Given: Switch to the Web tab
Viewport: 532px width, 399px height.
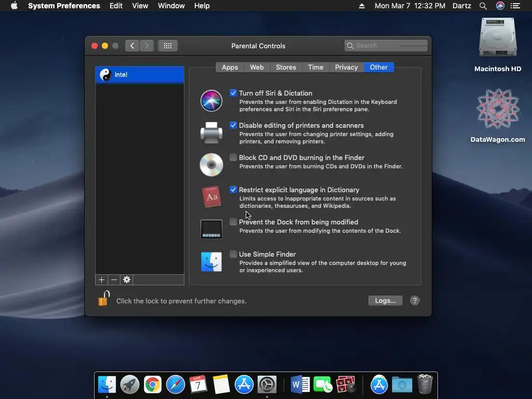Looking at the screenshot, I should (257, 67).
